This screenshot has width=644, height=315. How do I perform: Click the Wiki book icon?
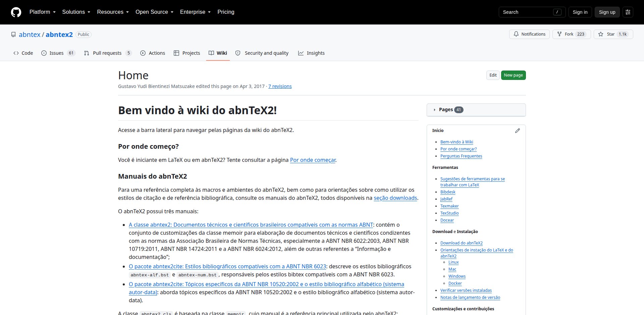(211, 53)
